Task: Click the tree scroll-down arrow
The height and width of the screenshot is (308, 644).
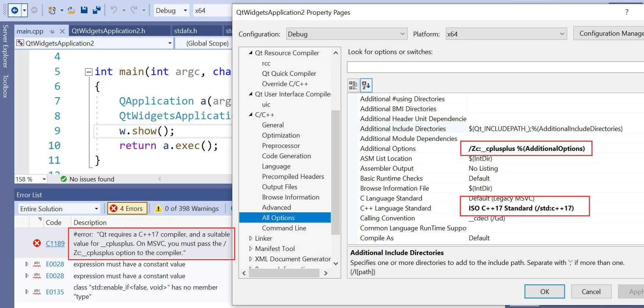Action: (x=336, y=263)
